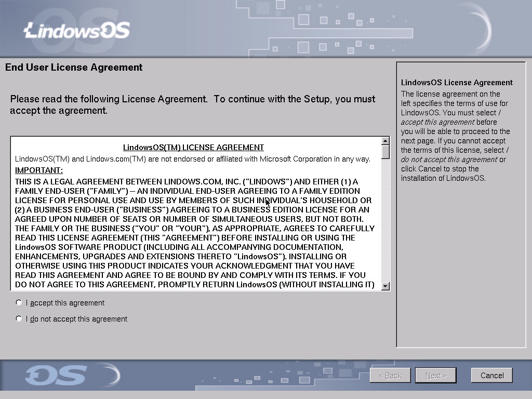Click the OS logo in the footer
The height and width of the screenshot is (399, 532).
tap(56, 375)
